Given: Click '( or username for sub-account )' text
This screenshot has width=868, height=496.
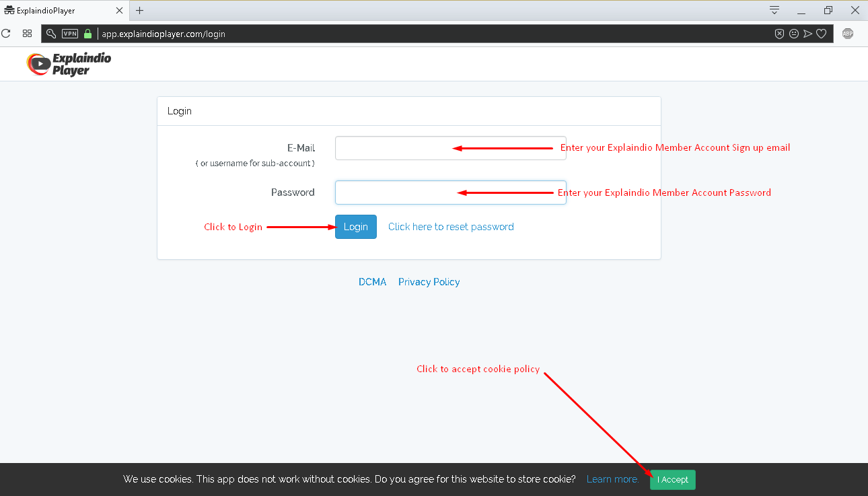Looking at the screenshot, I should (255, 164).
